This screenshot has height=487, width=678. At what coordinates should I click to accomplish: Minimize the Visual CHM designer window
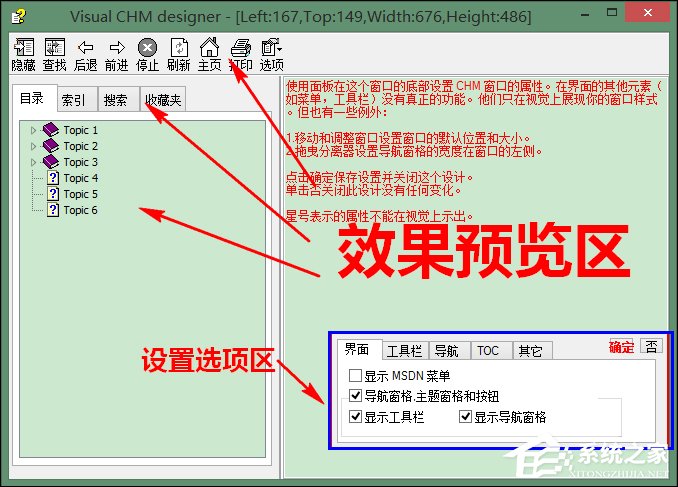pos(585,14)
